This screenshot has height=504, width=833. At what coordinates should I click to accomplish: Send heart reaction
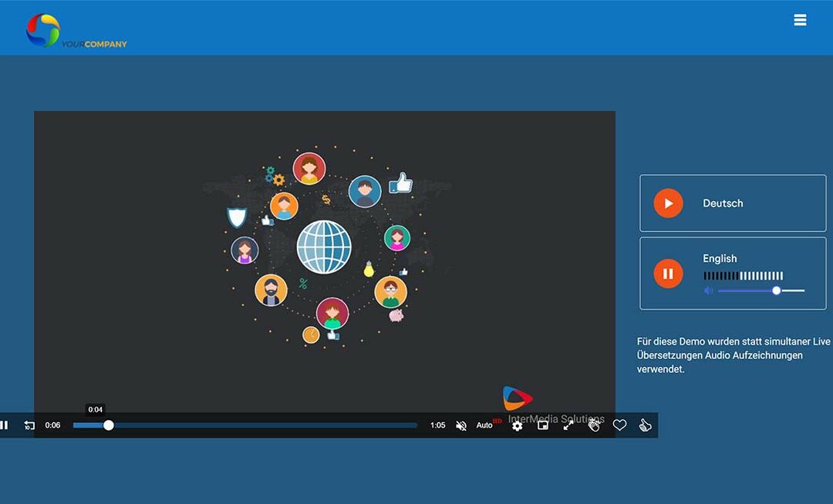click(619, 425)
